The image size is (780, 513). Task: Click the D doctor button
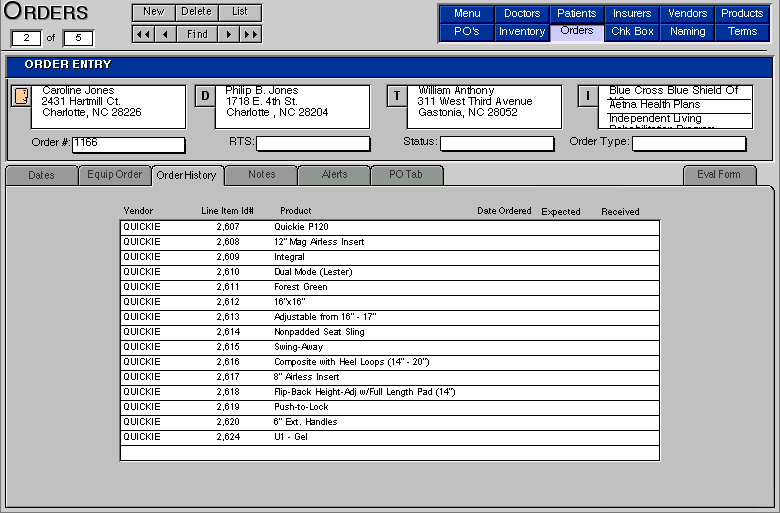[x=205, y=96]
